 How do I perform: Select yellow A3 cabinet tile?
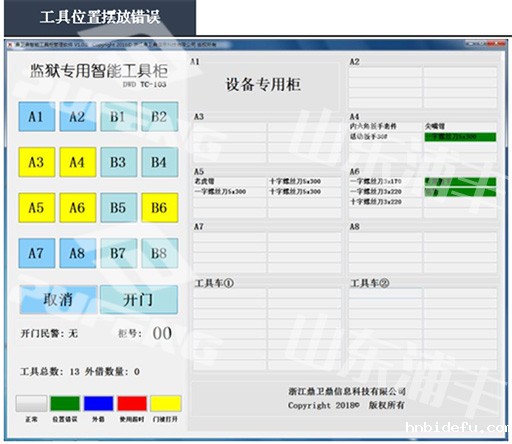37,162
